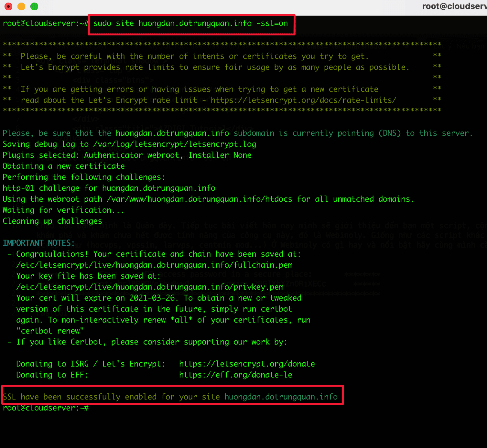Click the 2021-03-26 expiry date
This screenshot has width=487, height=448.
(x=152, y=298)
